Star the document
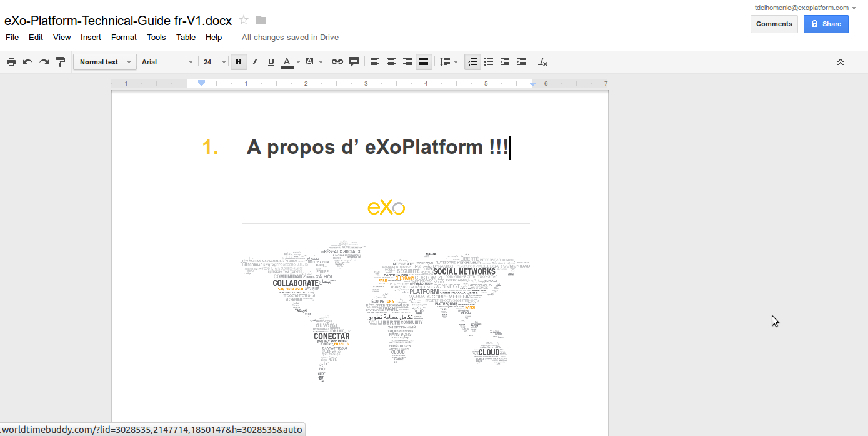868x436 pixels. (244, 19)
